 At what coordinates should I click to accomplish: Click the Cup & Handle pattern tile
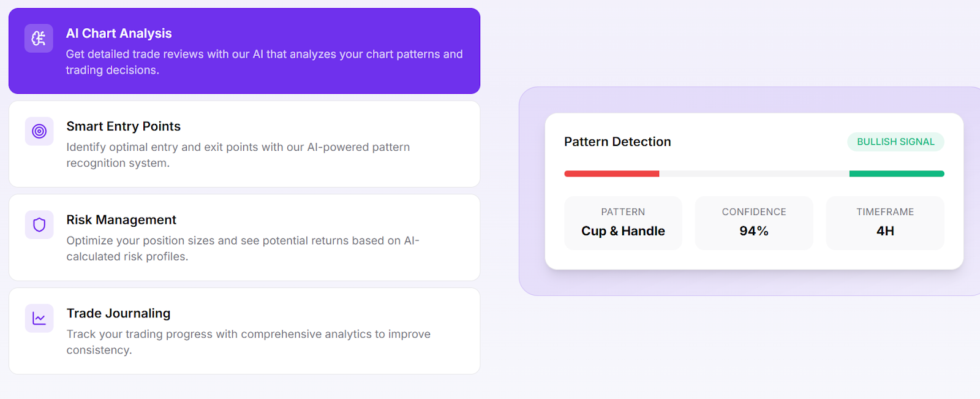[x=623, y=223]
